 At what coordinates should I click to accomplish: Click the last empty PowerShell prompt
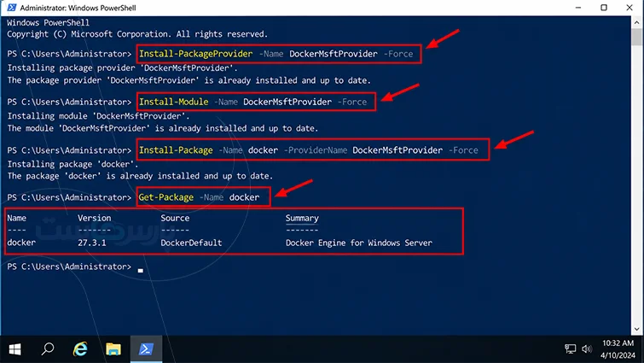(x=69, y=266)
